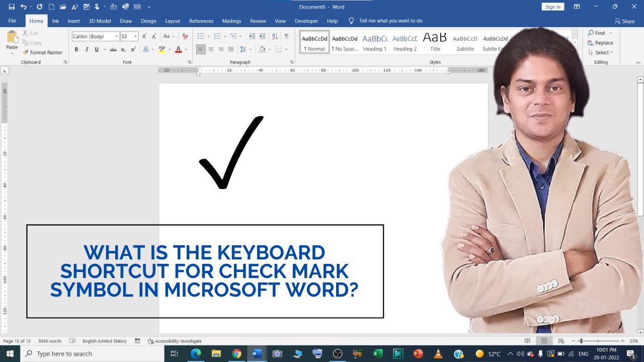644x362 pixels.
Task: Open the Find dropdown arrow in Editing group
Action: [611, 33]
